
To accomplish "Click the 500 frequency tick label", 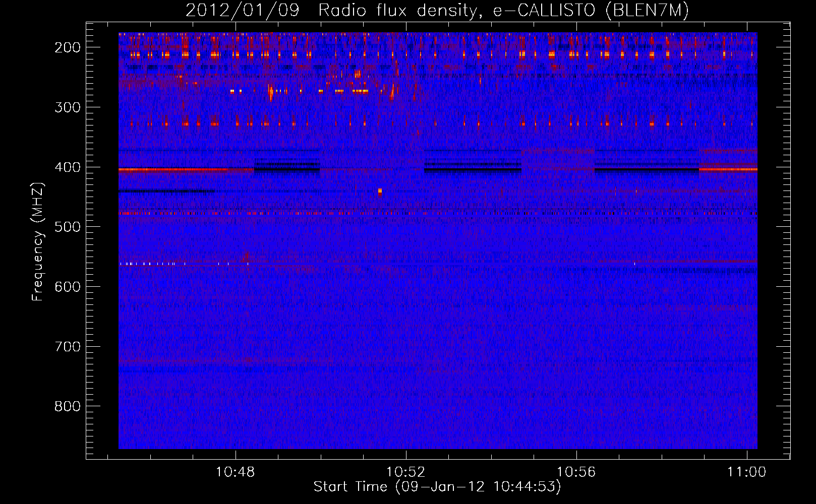I will 68,227.
